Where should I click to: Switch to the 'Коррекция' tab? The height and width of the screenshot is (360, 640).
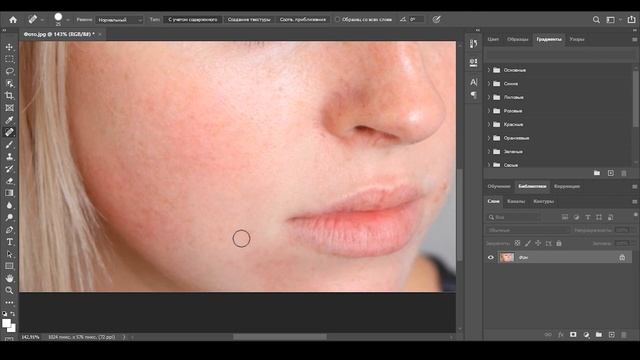(x=567, y=186)
